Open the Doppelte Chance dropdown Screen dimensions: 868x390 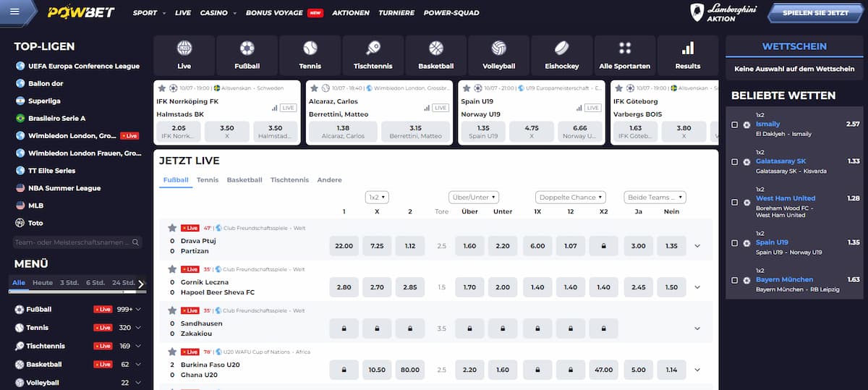click(571, 197)
